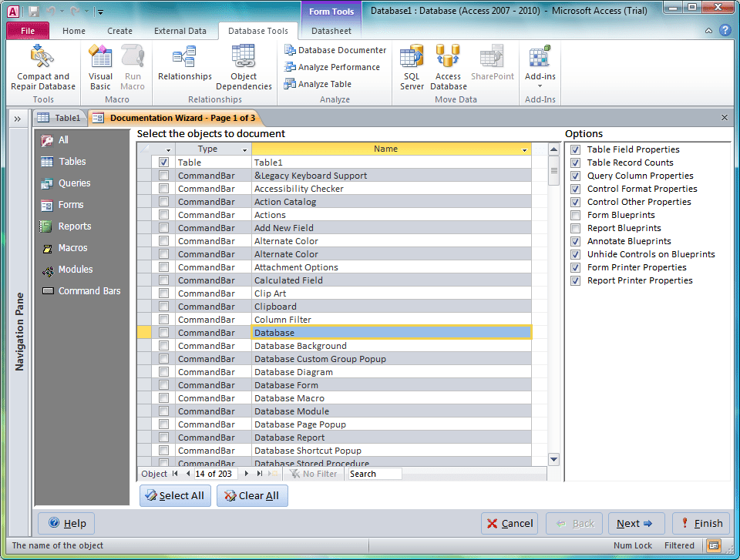Screen dimensions: 740x560
Task: Select Modules in the wizard sidebar
Action: pos(66,270)
